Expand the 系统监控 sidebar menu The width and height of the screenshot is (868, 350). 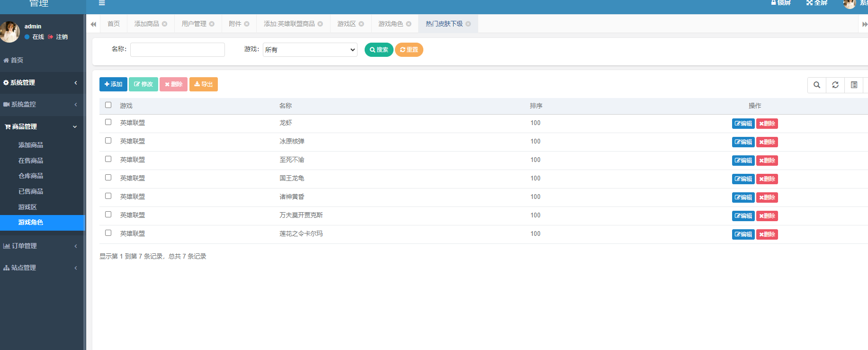(x=42, y=105)
